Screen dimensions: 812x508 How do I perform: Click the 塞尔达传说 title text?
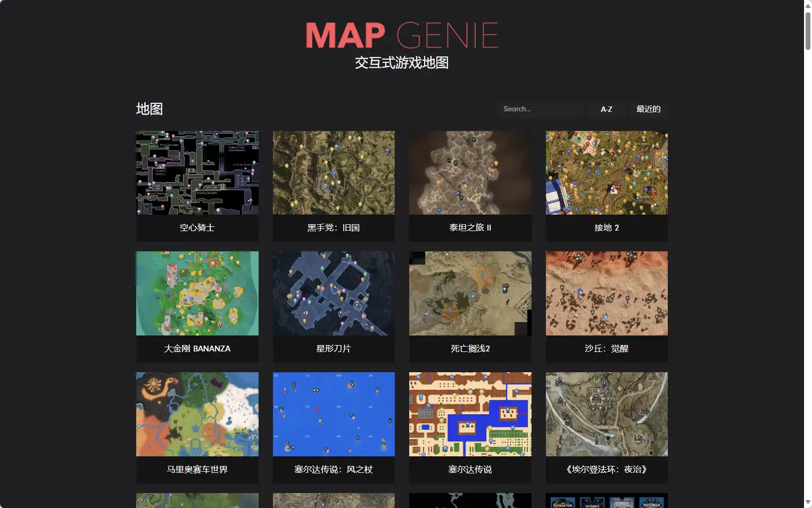pos(470,470)
